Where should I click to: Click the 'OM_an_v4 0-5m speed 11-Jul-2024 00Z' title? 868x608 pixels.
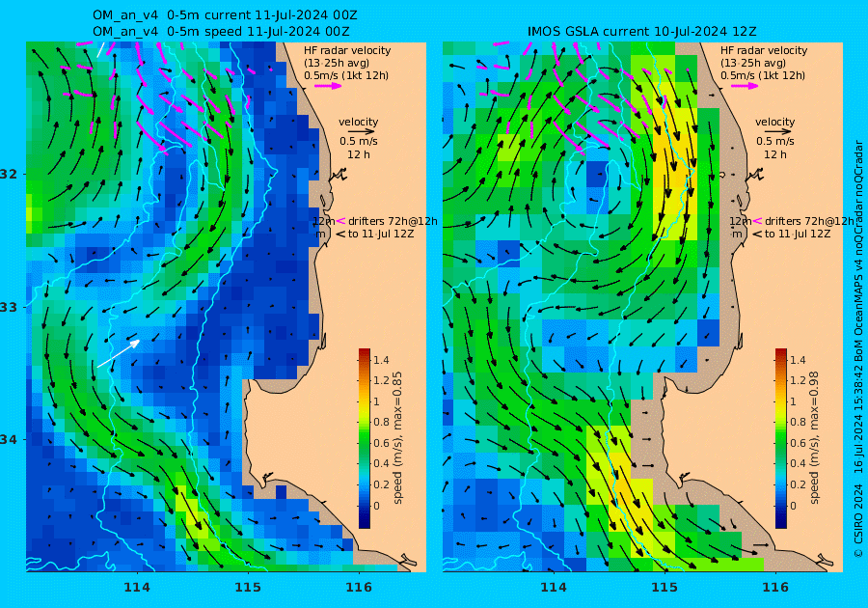coord(221,32)
